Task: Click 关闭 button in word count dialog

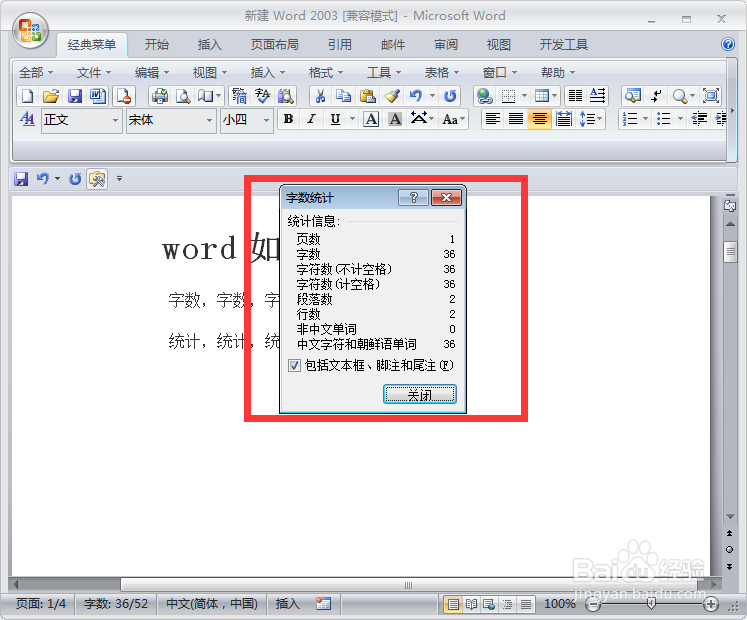Action: (420, 395)
